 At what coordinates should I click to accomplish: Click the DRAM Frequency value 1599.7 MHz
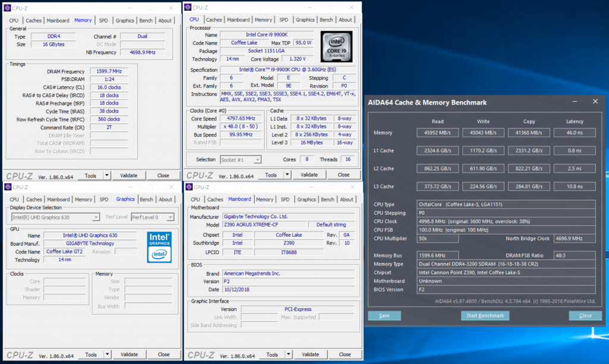[x=109, y=71]
